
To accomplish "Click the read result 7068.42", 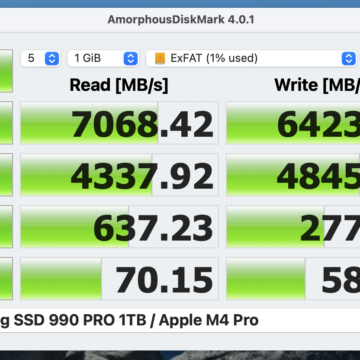I will tap(119, 123).
